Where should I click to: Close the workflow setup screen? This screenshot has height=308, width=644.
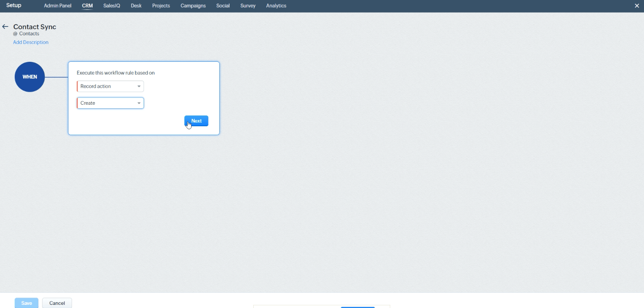(637, 6)
